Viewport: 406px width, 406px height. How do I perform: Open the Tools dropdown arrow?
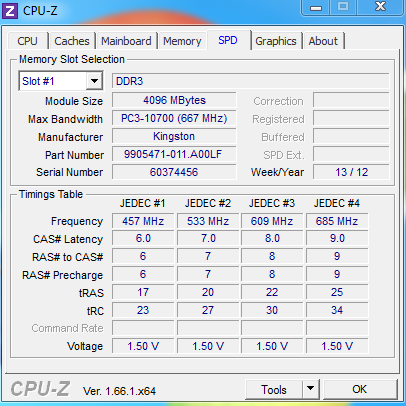click(x=310, y=388)
